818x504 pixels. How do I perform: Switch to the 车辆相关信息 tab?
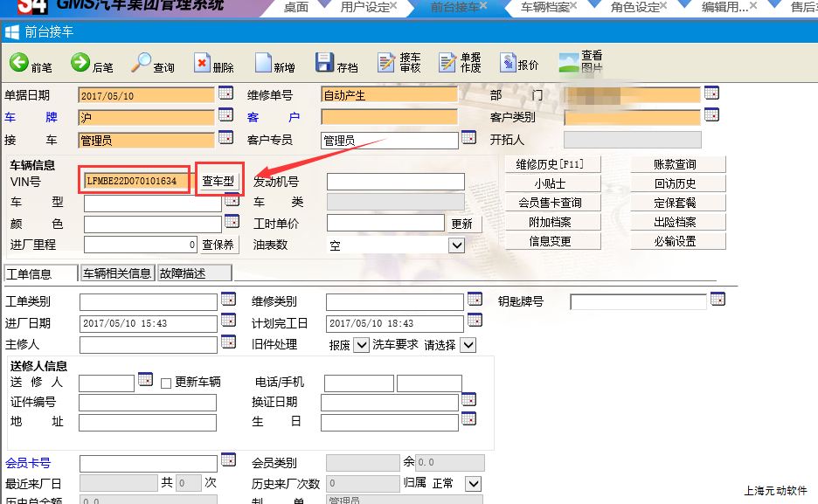117,273
